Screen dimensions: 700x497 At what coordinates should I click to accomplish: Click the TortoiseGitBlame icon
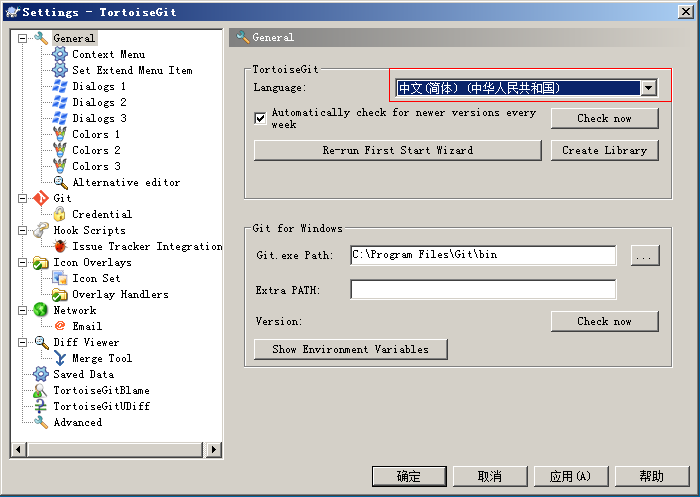[x=40, y=391]
